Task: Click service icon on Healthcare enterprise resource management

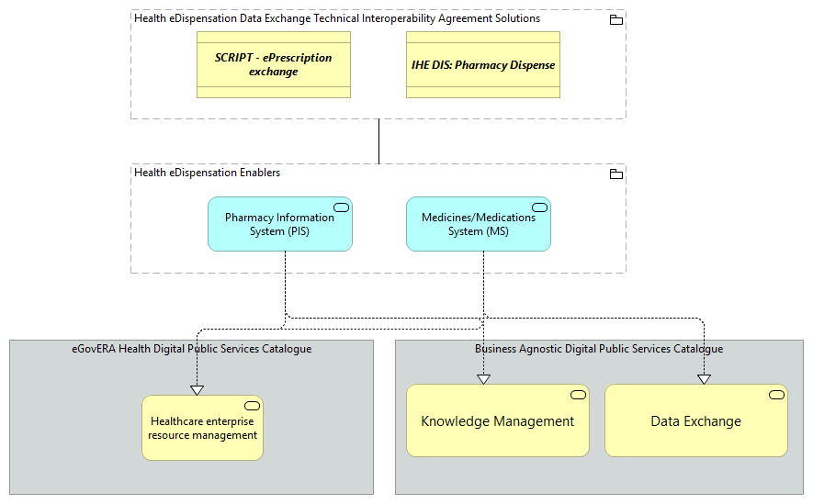Action: [x=252, y=406]
